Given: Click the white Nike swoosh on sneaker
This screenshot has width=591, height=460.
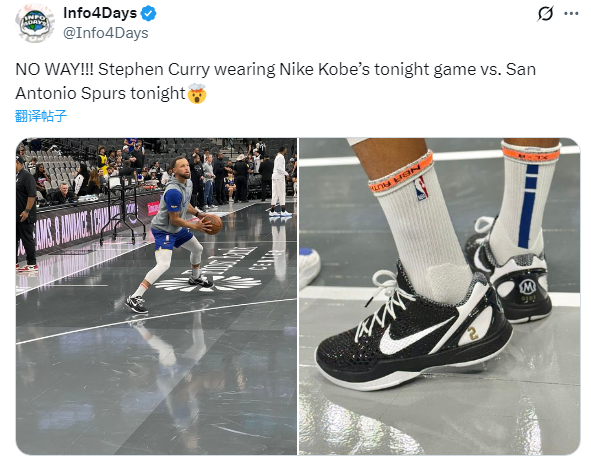Looking at the screenshot, I should [413, 336].
